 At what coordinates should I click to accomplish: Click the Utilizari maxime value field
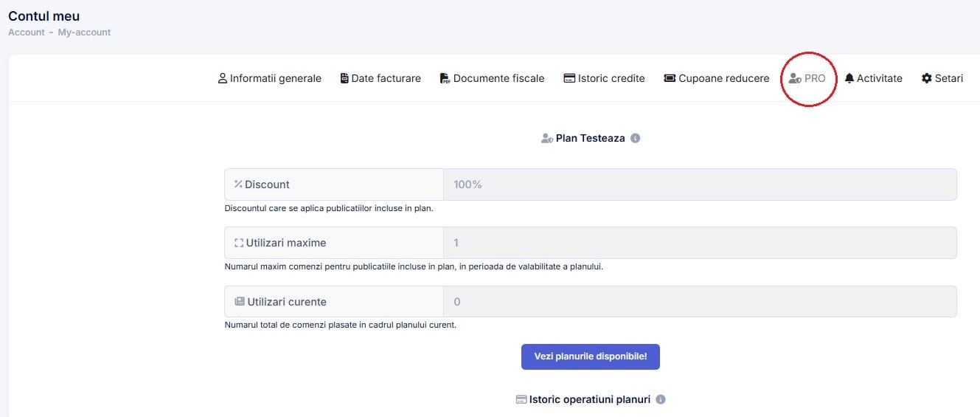pyautogui.click(x=699, y=243)
